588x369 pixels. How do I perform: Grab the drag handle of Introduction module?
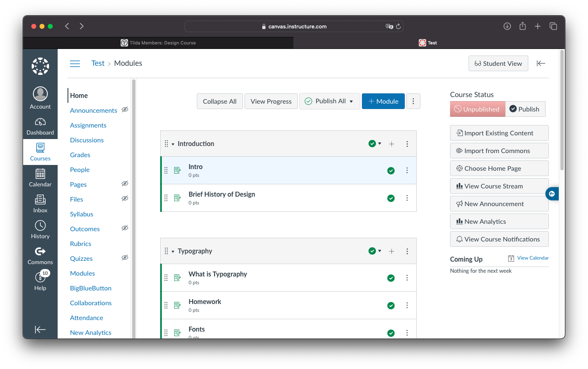pyautogui.click(x=166, y=144)
